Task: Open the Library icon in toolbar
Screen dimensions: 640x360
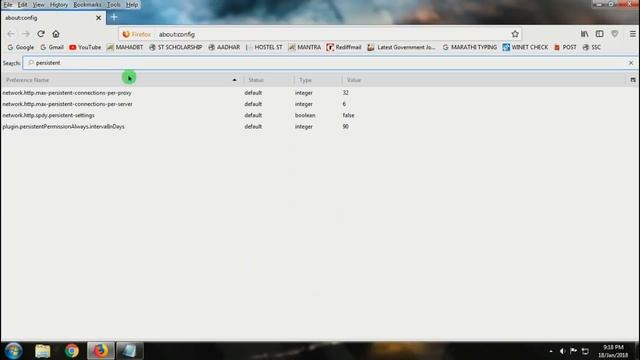Action: pos(584,34)
